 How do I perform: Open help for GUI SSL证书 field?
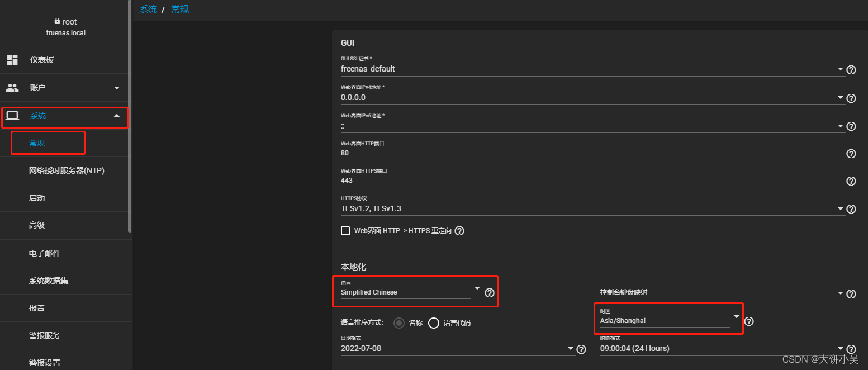tap(851, 70)
